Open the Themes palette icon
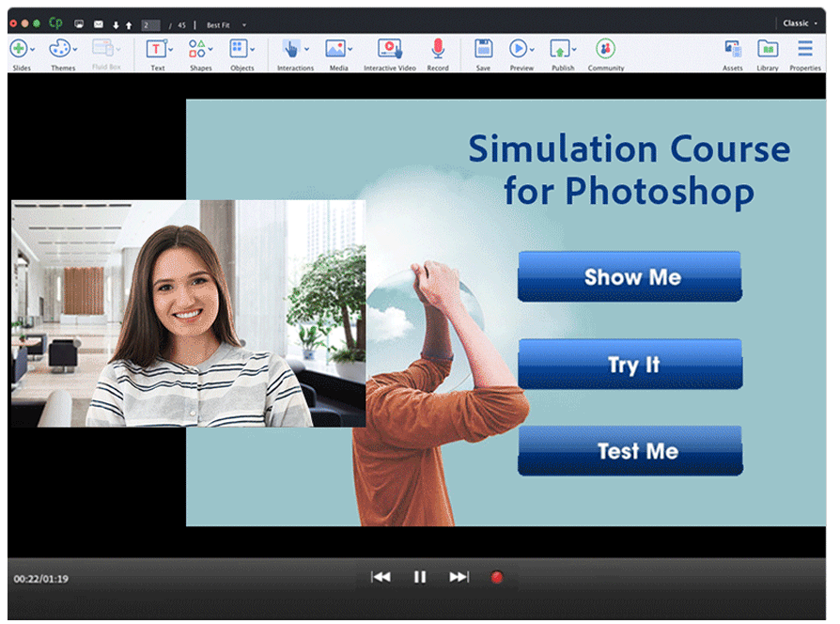This screenshot has height=624, width=840. pyautogui.click(x=59, y=49)
